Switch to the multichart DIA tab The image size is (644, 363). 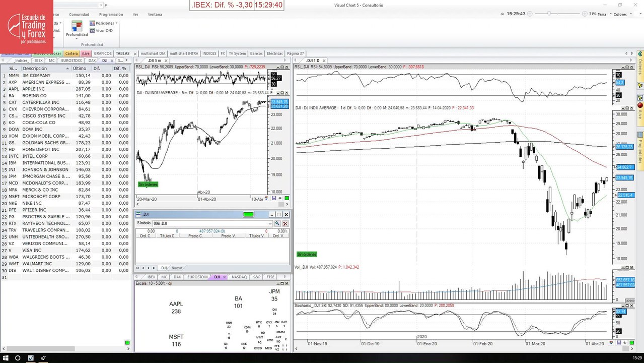coord(153,53)
